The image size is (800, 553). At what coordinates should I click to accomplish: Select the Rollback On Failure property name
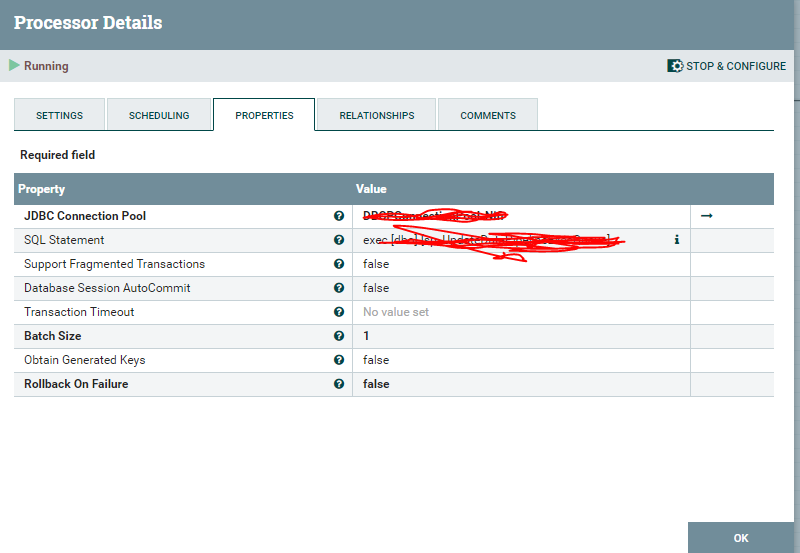(x=76, y=384)
